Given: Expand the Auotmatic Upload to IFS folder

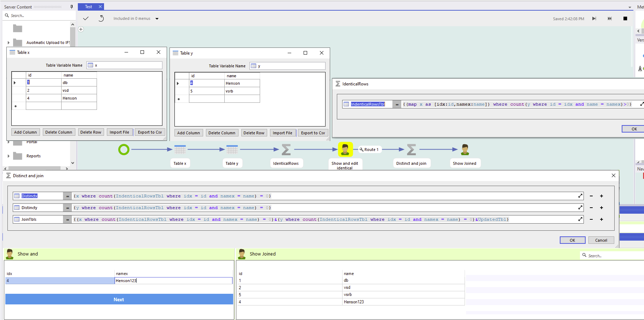Looking at the screenshot, I should 8,43.
